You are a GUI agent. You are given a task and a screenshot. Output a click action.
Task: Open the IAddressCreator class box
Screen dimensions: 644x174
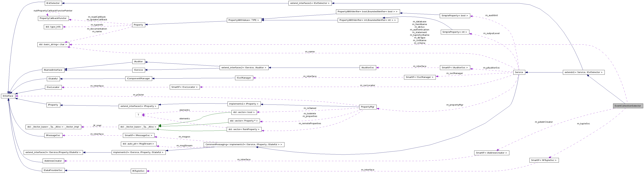click(x=53, y=161)
